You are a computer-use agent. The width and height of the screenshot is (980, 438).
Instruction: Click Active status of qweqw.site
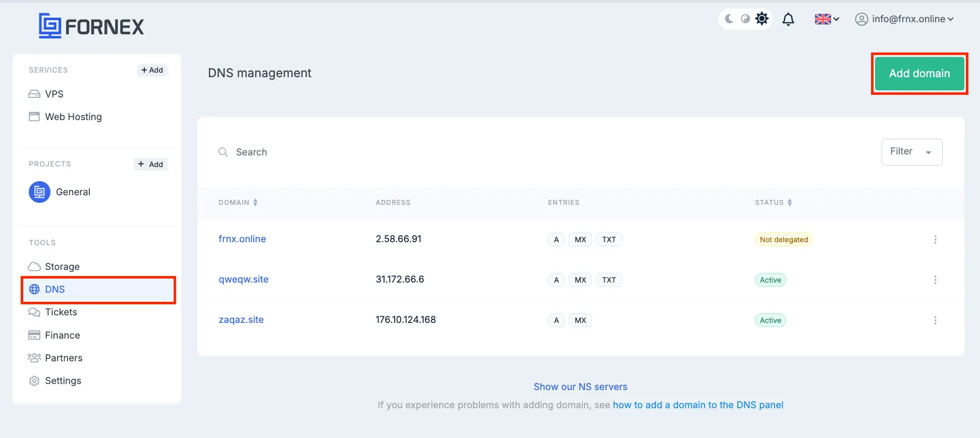[x=771, y=280]
